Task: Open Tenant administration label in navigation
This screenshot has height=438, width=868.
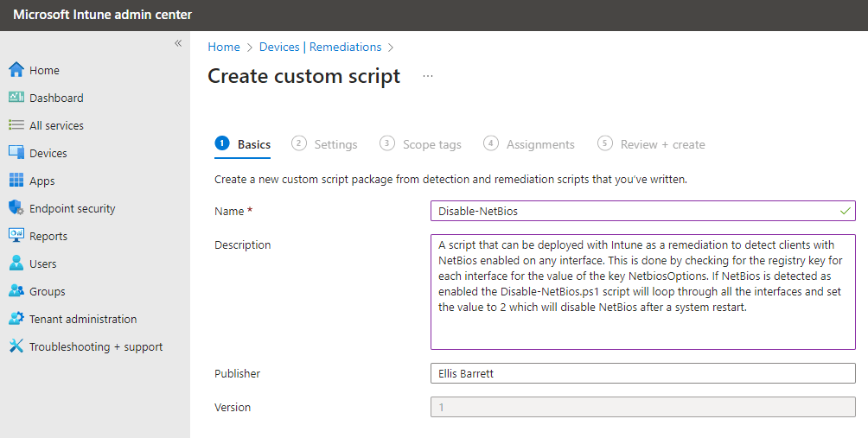Action: click(x=83, y=319)
